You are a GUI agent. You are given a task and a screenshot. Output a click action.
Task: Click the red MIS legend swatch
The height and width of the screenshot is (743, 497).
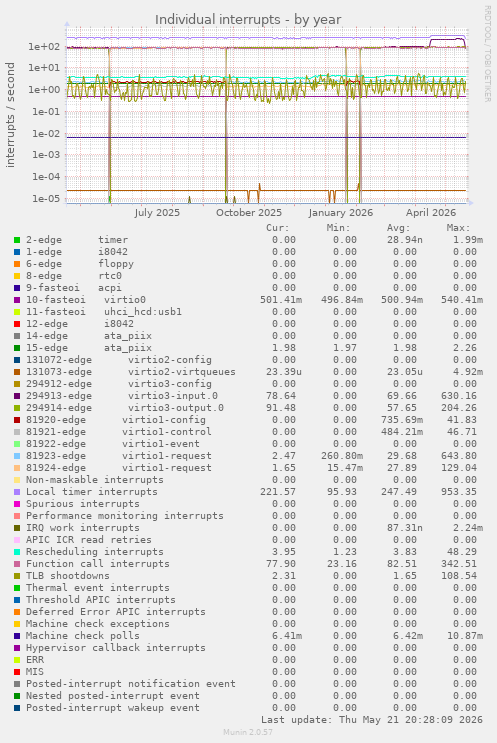point(17,672)
